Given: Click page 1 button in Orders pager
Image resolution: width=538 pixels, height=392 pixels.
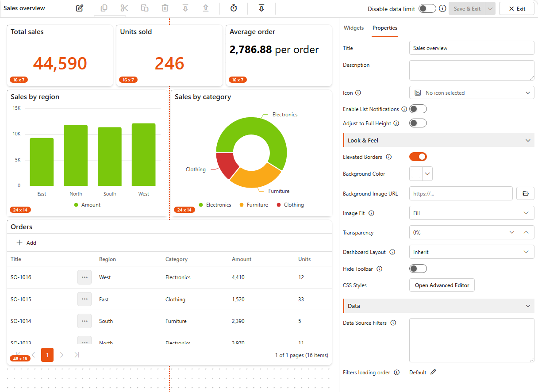Looking at the screenshot, I should click(x=47, y=355).
